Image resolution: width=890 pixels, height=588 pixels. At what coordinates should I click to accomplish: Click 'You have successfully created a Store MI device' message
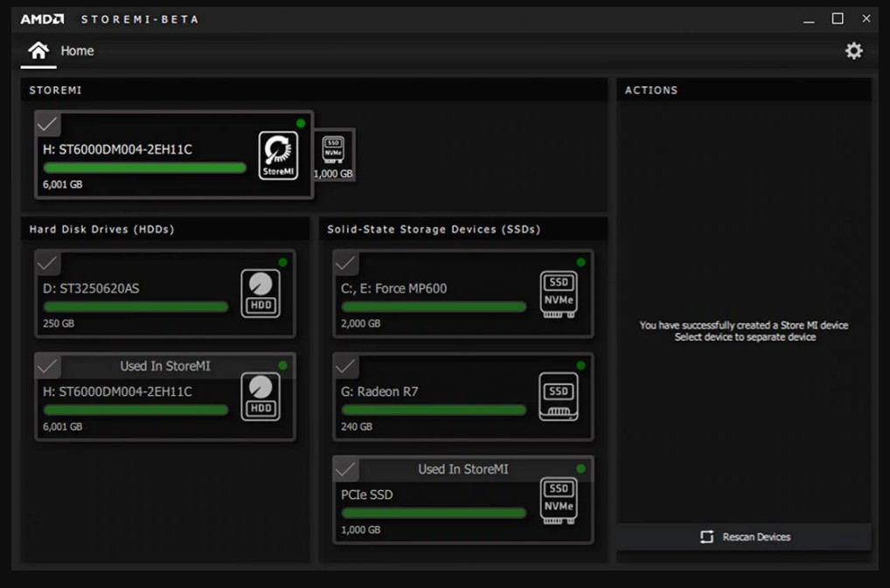click(744, 325)
